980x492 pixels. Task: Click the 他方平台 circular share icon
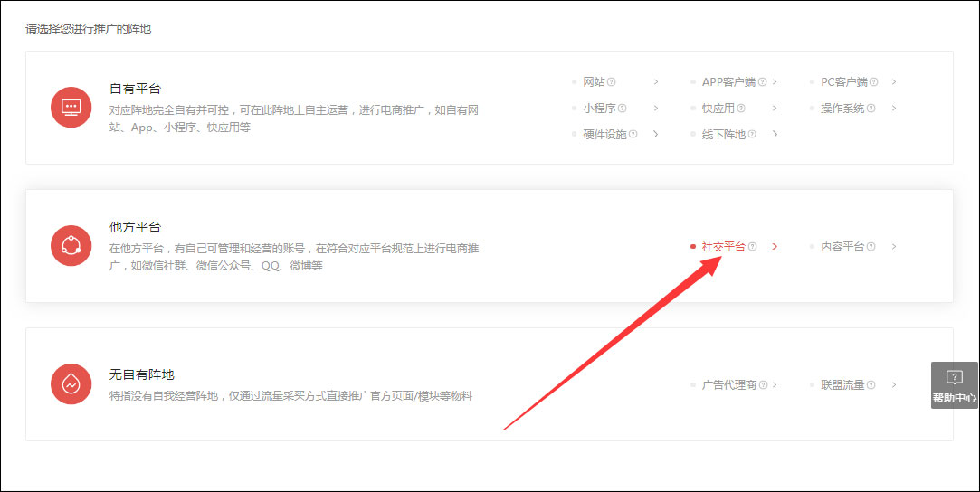[71, 245]
